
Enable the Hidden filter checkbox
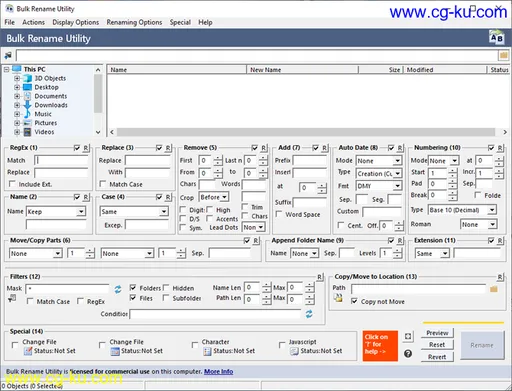[166, 288]
